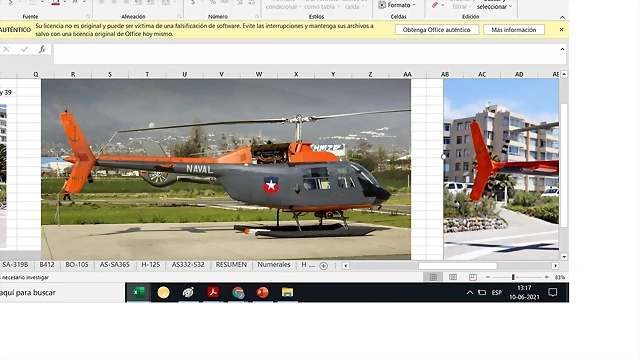Add a new sheet with plus icon

tap(323, 266)
